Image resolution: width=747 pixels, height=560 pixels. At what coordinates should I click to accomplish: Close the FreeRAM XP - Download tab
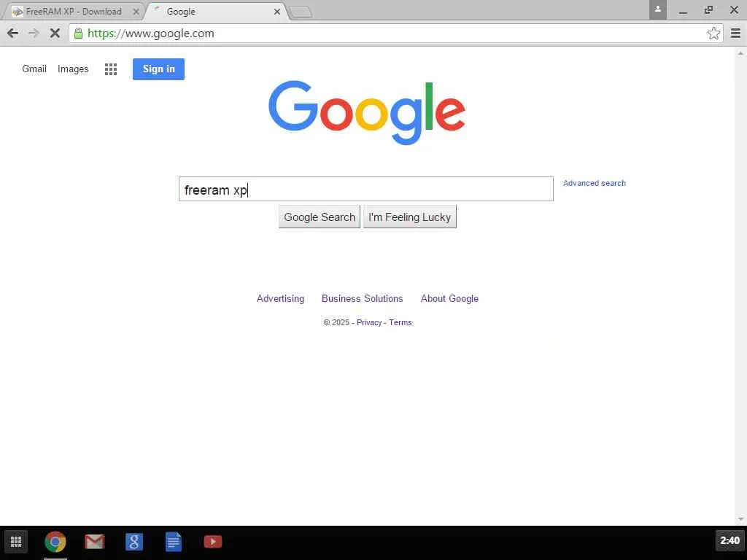point(136,12)
